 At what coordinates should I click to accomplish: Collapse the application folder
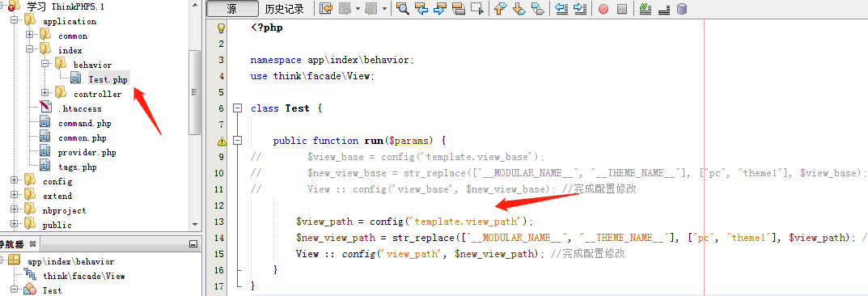pyautogui.click(x=14, y=21)
